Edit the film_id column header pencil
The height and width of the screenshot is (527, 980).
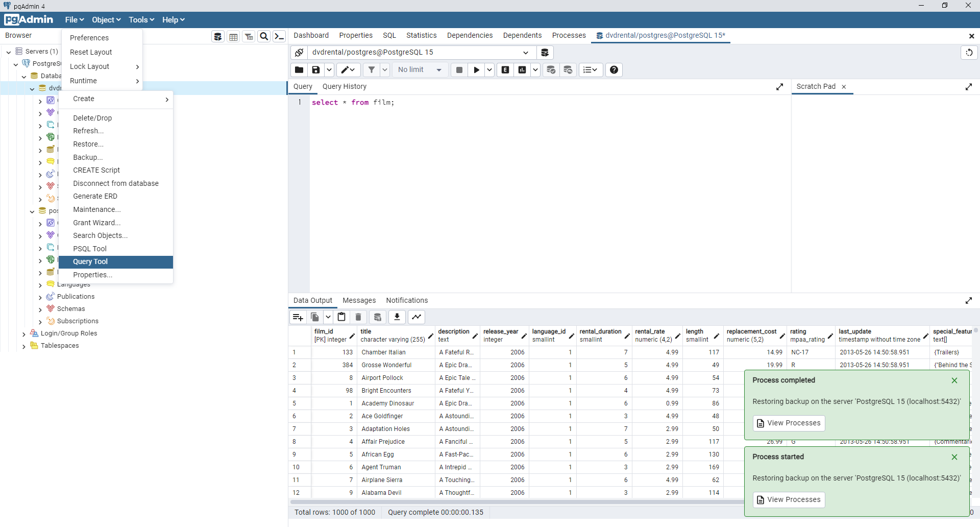coord(352,336)
